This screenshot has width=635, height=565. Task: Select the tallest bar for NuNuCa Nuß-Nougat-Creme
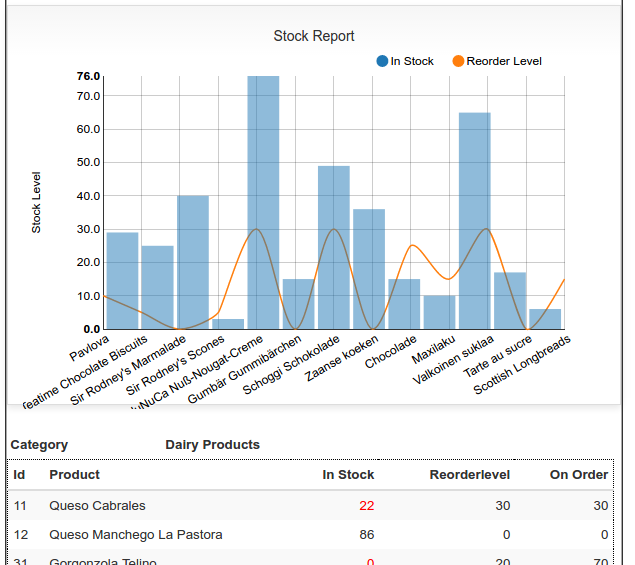[263, 202]
